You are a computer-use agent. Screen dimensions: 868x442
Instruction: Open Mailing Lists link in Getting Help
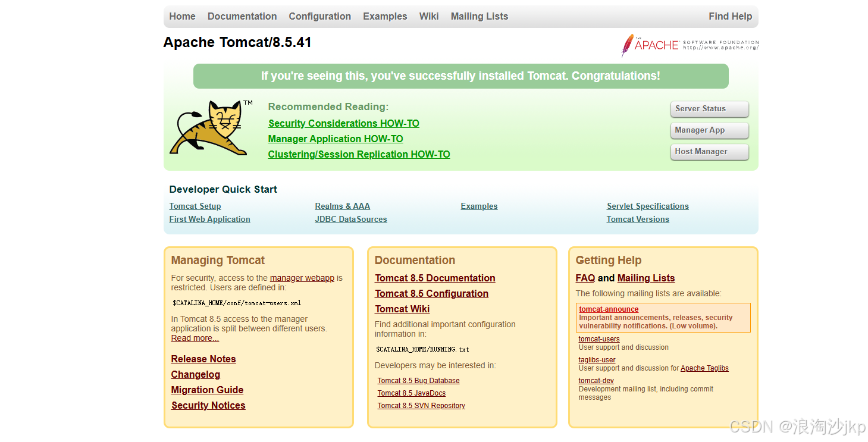tap(646, 278)
